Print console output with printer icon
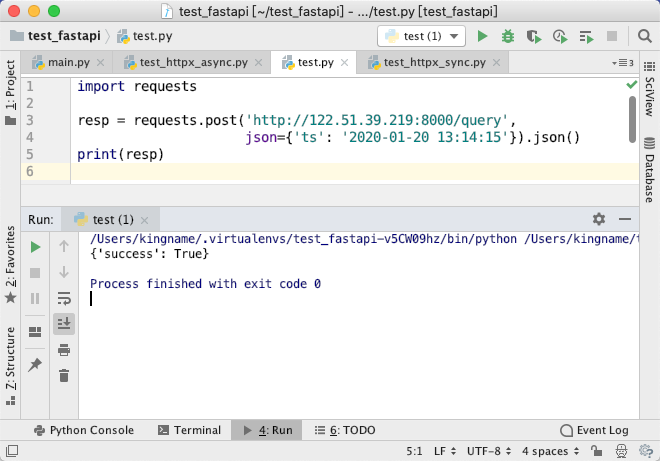 tap(64, 350)
